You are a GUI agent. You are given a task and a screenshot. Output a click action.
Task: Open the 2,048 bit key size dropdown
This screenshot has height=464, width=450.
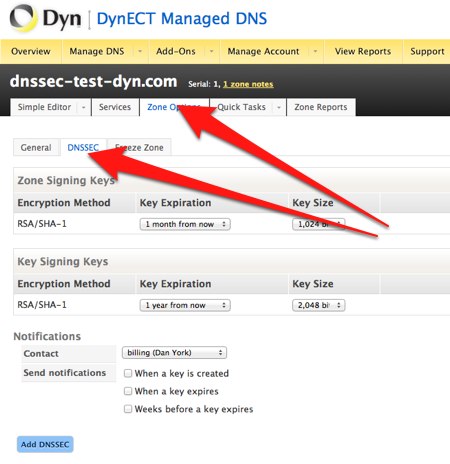(318, 305)
